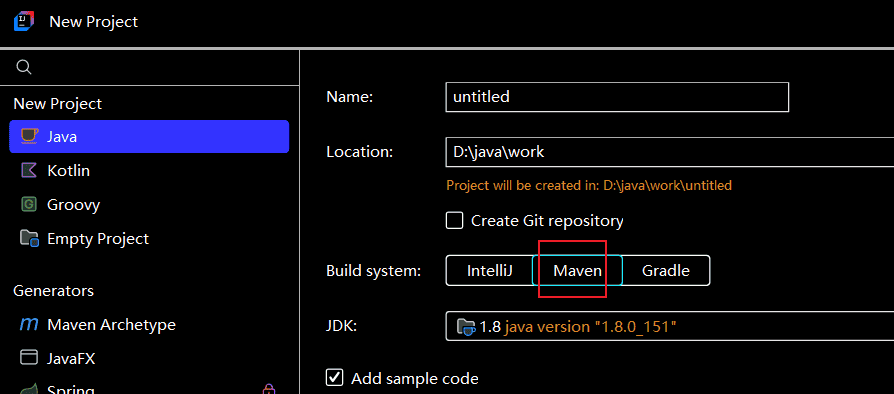Pick Empty Project from the list
This screenshot has width=894, height=394.
pos(149,238)
